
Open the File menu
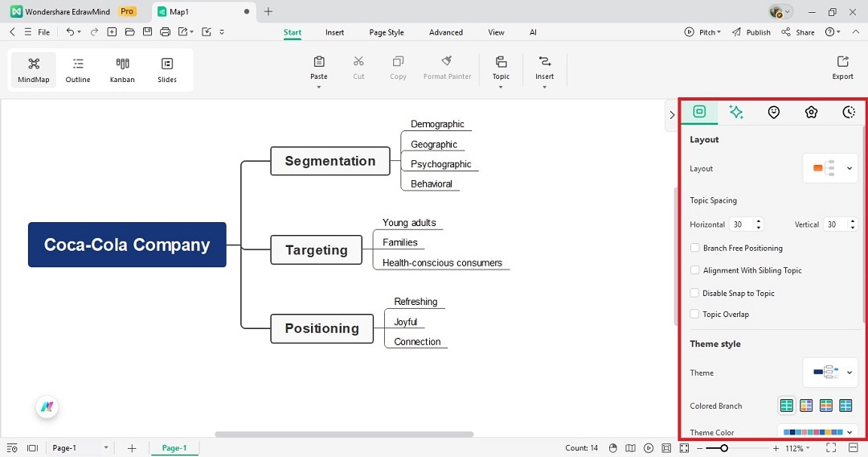(43, 32)
